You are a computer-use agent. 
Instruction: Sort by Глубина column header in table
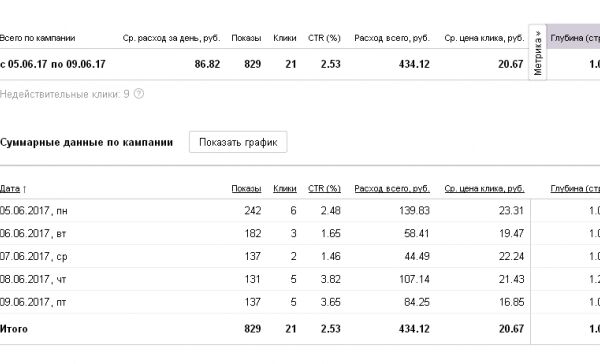[575, 189]
